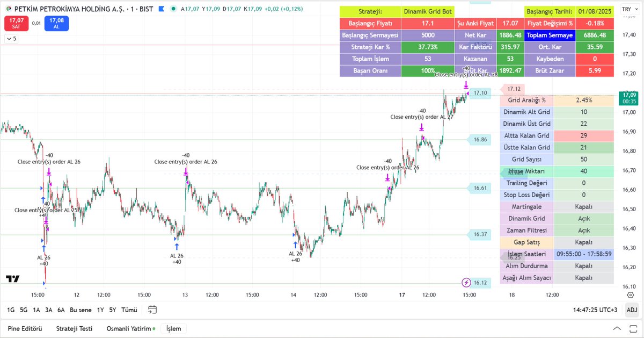Click the purple lightning event icon
Screen dimensions: 644x338
coord(466,282)
